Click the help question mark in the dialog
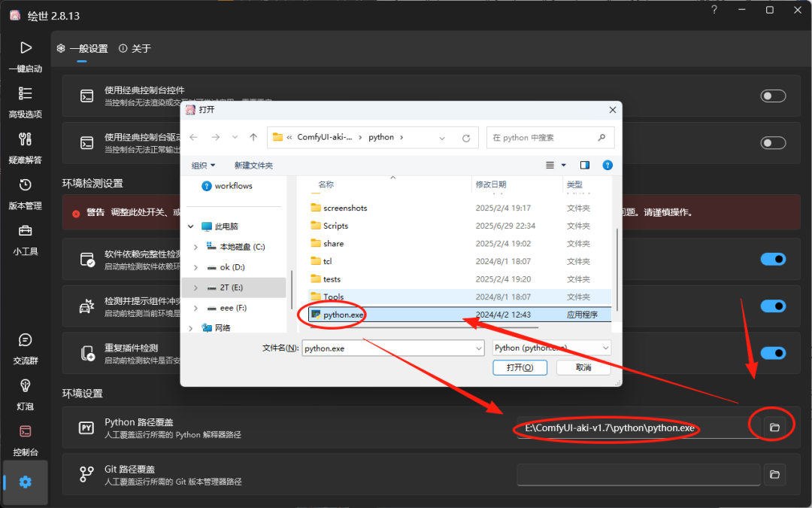Screen dimensions: 812x508 coord(607,165)
